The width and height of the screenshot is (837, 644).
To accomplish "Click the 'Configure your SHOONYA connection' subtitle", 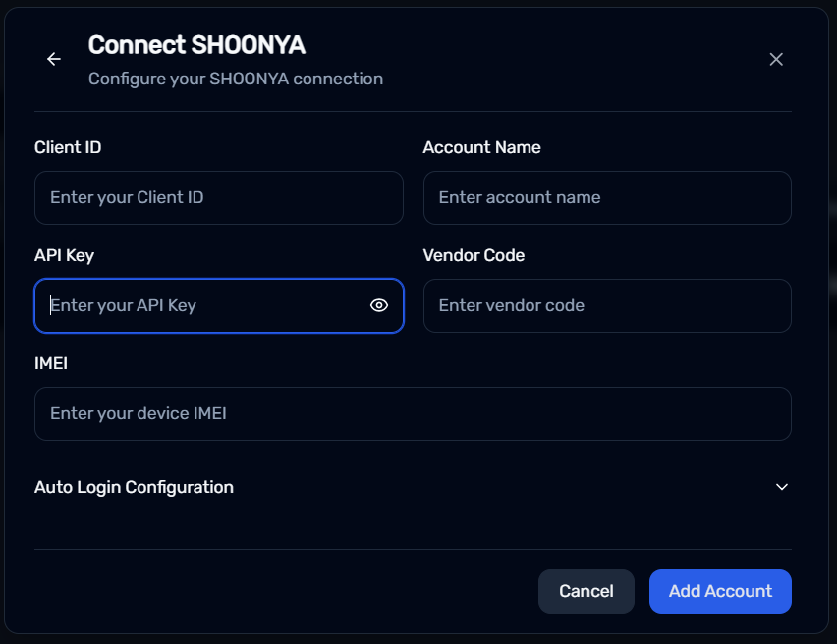I will click(x=236, y=79).
